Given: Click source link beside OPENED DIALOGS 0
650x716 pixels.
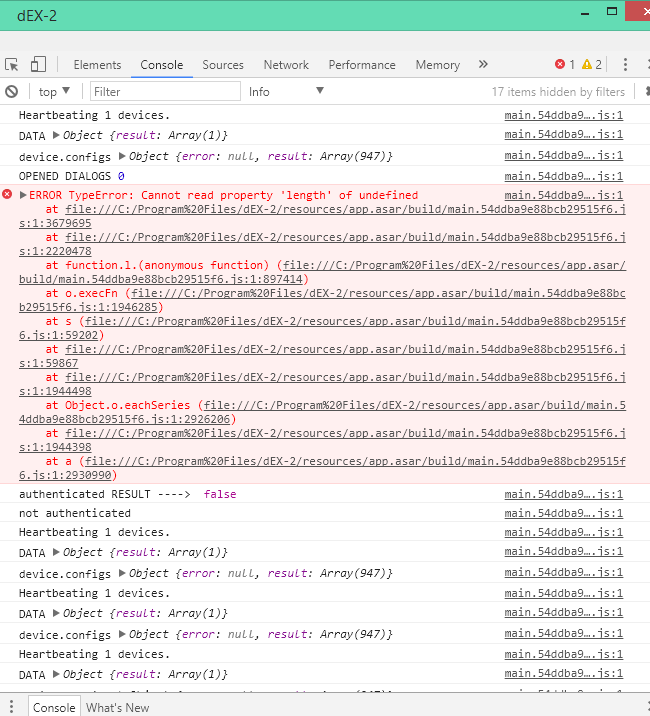Looking at the screenshot, I should 563,176.
